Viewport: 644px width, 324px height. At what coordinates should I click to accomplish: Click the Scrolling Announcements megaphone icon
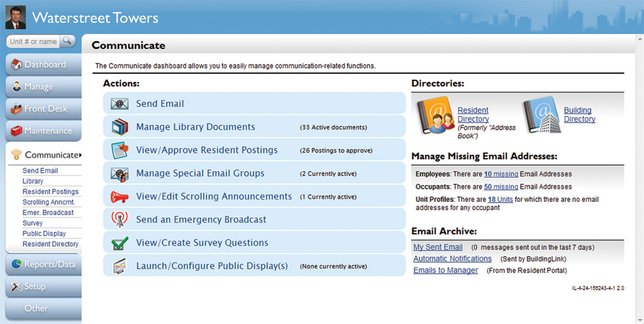(x=119, y=197)
